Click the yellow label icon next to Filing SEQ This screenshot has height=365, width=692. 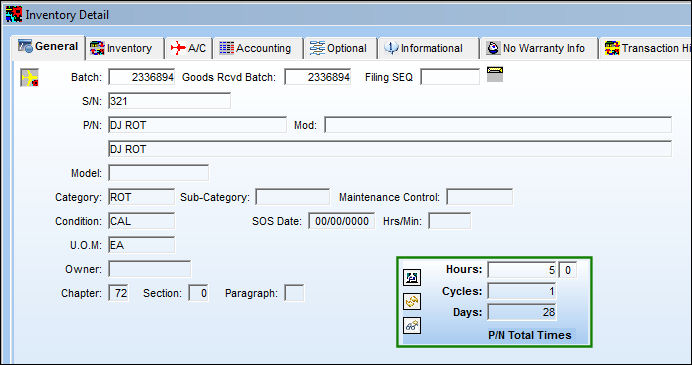tap(495, 74)
